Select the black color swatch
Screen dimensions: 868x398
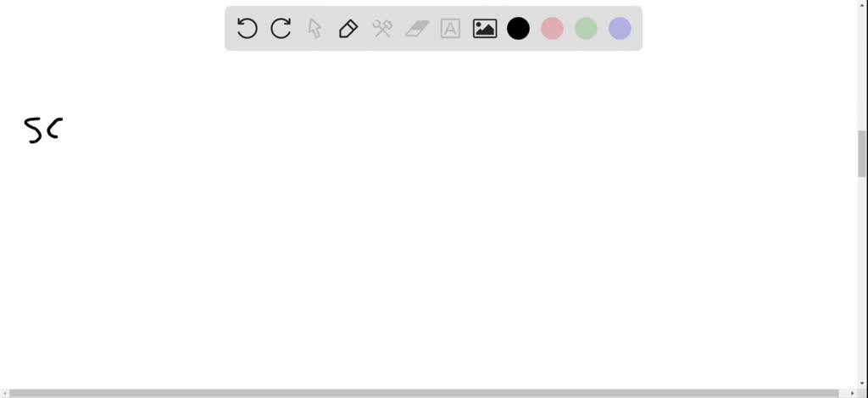tap(518, 28)
